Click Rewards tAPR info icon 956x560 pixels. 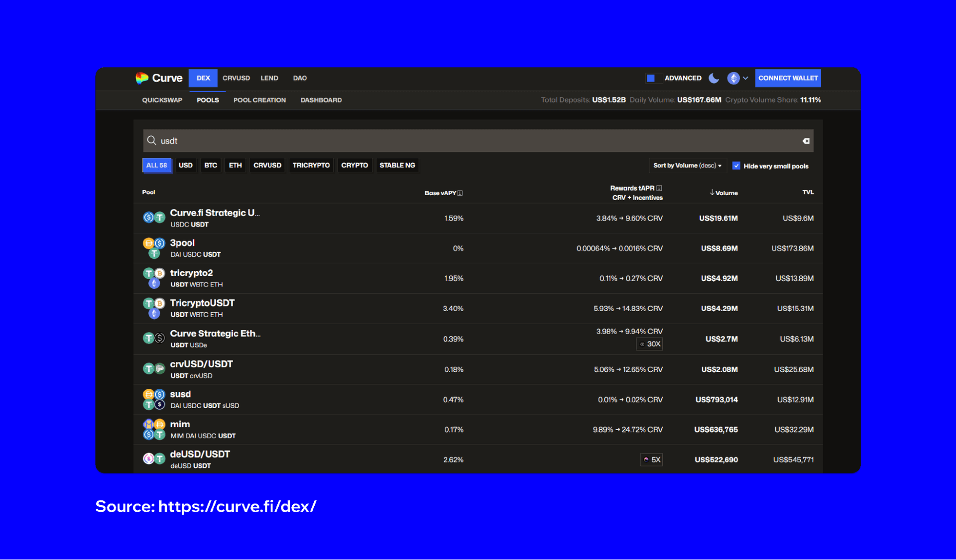(x=659, y=188)
